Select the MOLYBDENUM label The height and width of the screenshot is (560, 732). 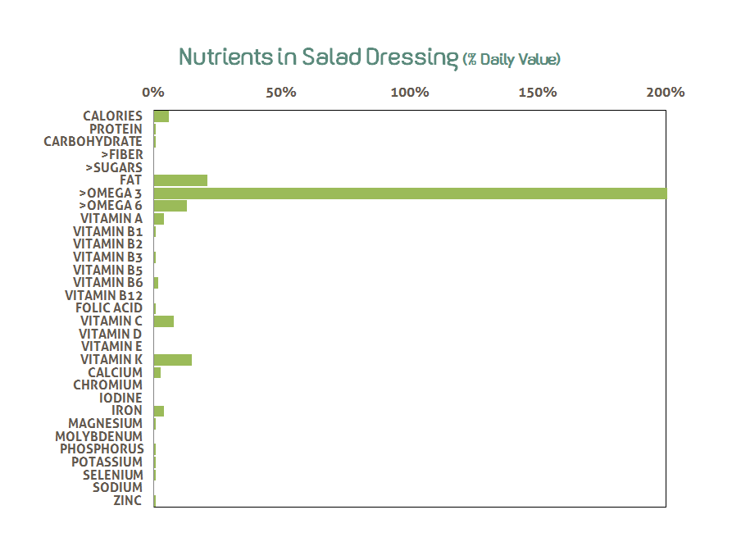click(x=98, y=436)
